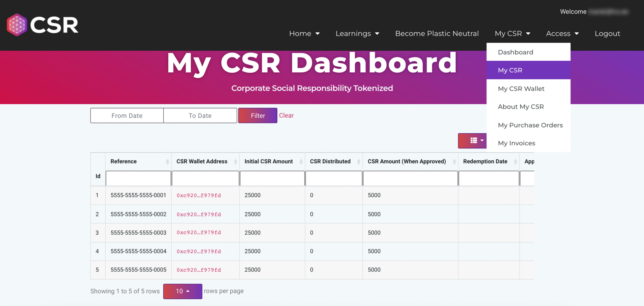Sort the Redemption Date column
This screenshot has height=306, width=644.
(x=515, y=161)
